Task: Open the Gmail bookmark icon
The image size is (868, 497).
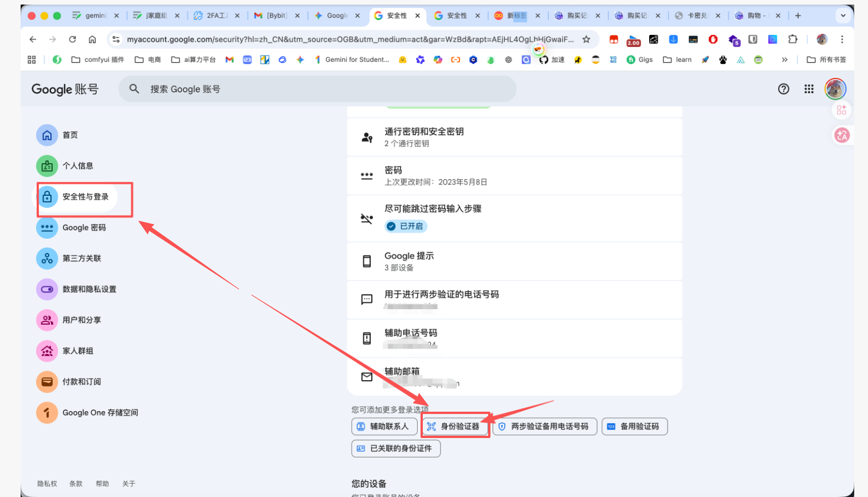Action: 230,60
